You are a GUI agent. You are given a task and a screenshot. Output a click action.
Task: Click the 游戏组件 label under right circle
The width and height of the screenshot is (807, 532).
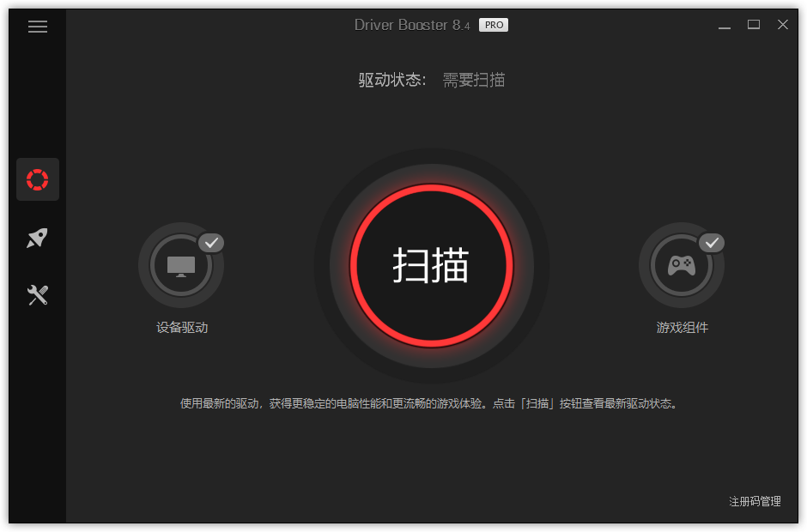682,329
